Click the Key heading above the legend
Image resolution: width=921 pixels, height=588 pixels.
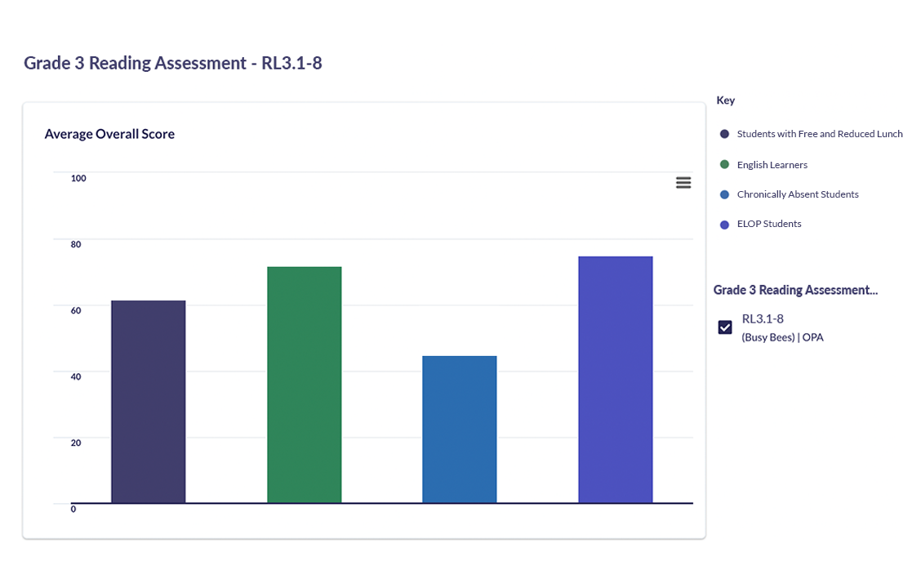point(725,100)
